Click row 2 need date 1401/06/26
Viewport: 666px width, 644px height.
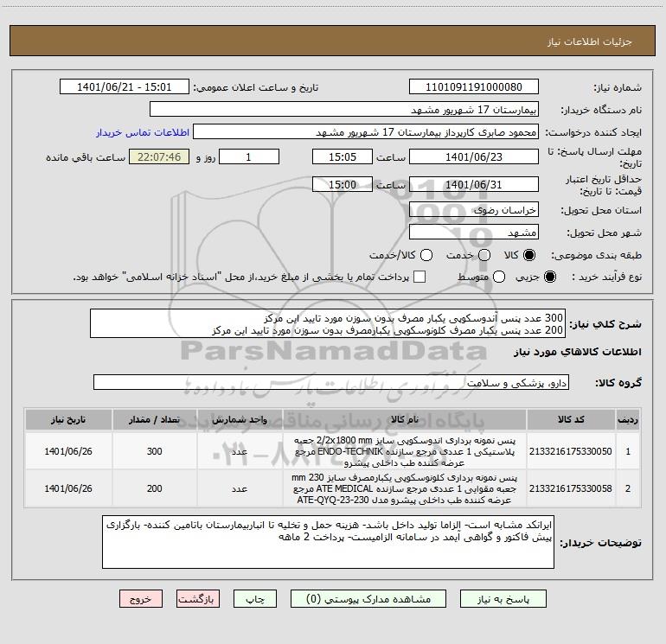click(x=68, y=488)
